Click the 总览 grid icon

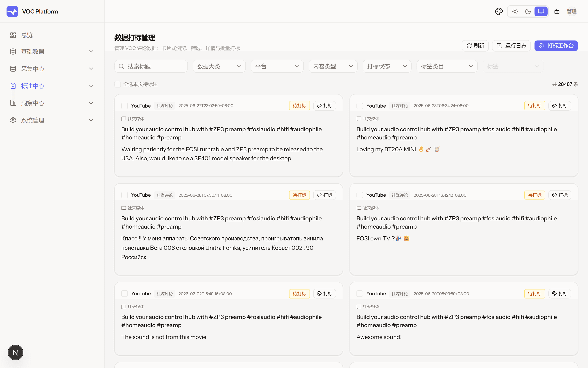click(13, 35)
